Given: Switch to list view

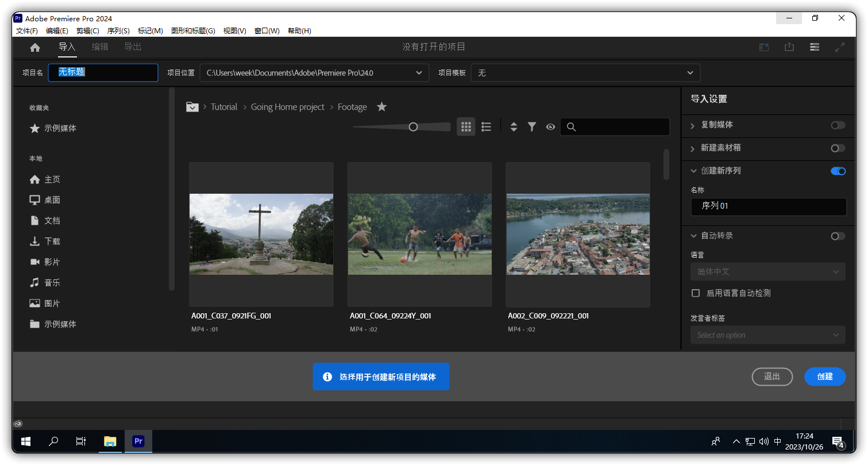Looking at the screenshot, I should 486,127.
